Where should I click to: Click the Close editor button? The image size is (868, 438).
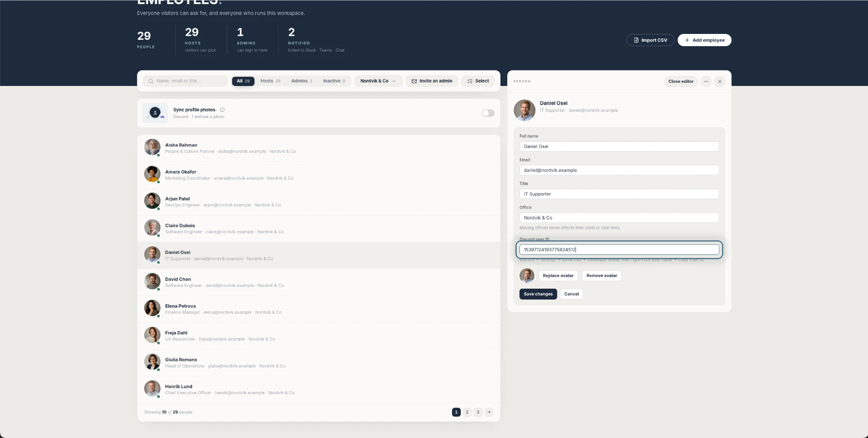pos(681,81)
